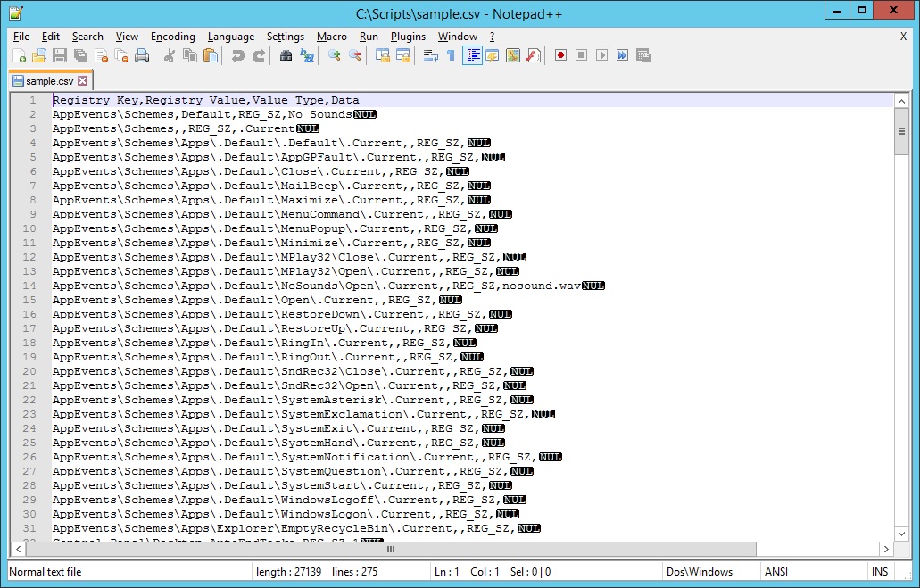This screenshot has width=920, height=588.
Task: Click the Zoom In magnifier icon
Action: pyautogui.click(x=335, y=55)
